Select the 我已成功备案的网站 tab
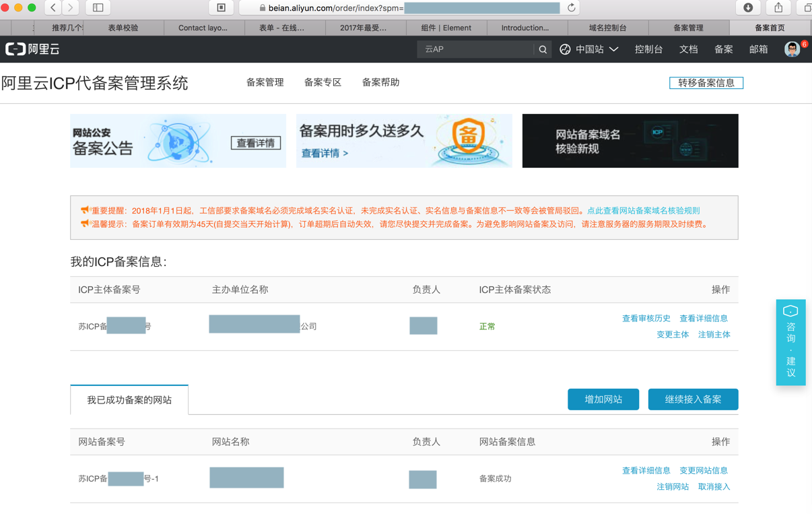The width and height of the screenshot is (812, 514). click(129, 400)
